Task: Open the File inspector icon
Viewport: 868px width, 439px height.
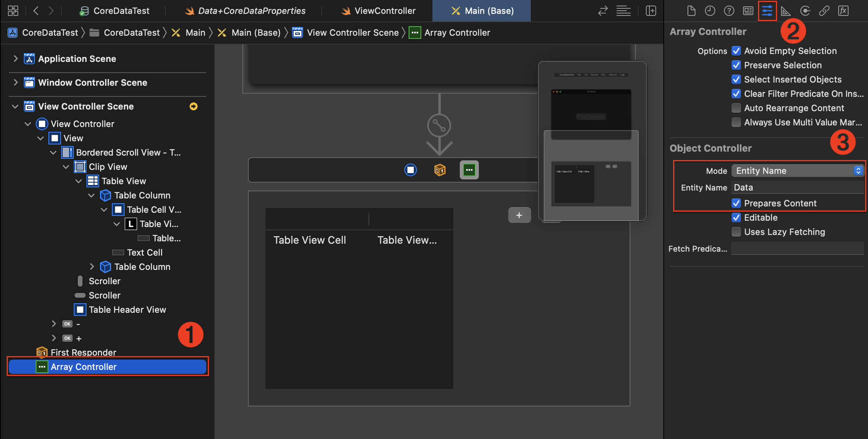Action: coord(691,11)
